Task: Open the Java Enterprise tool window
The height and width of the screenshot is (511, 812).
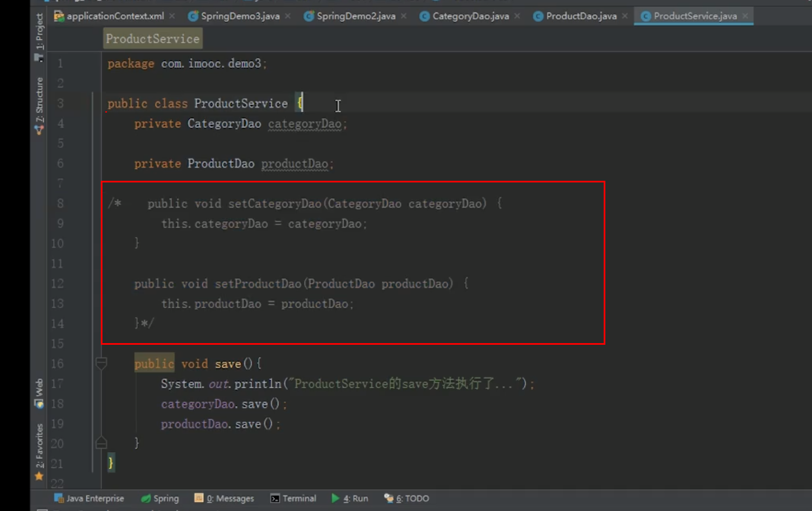Action: click(x=89, y=498)
